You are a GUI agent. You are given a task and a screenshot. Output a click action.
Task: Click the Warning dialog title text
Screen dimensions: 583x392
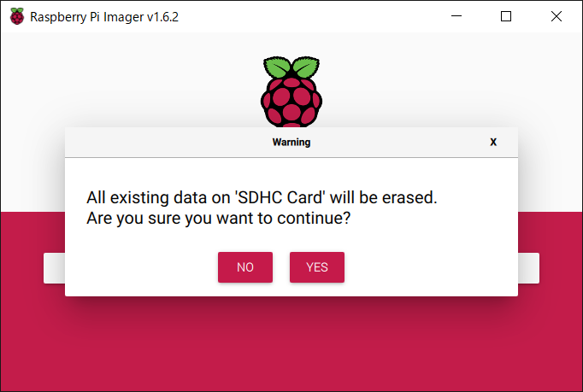click(291, 142)
